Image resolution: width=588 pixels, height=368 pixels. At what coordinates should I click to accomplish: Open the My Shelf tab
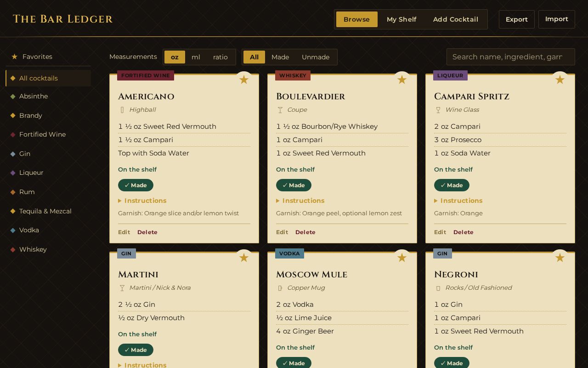(401, 19)
